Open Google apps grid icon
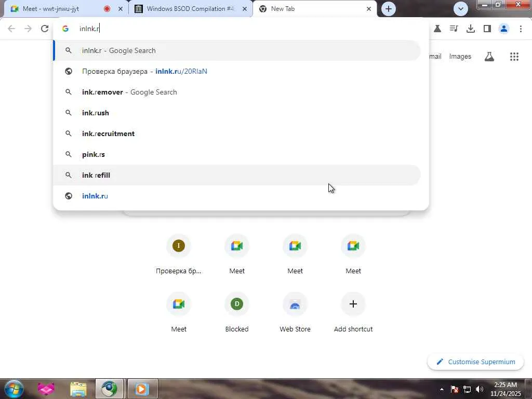Viewport: 532px width, 399px height. [514, 56]
